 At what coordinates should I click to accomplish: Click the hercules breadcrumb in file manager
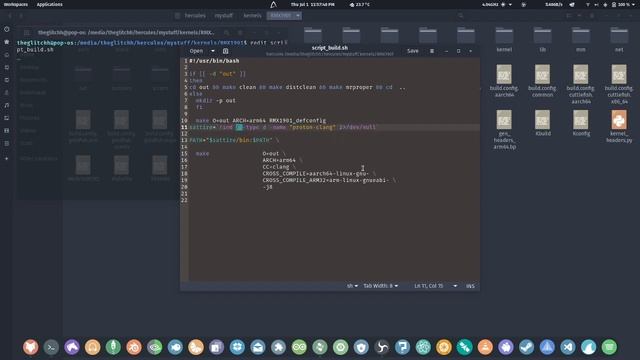pos(195,16)
